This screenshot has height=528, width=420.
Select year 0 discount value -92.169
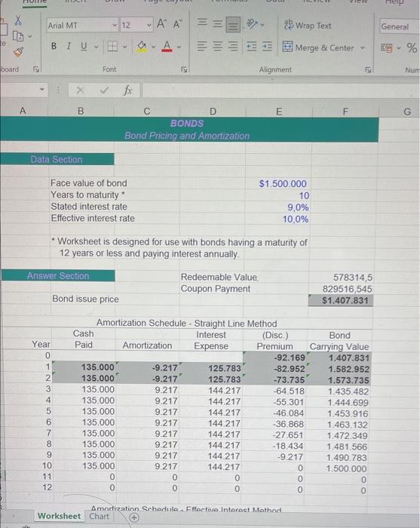(290, 358)
